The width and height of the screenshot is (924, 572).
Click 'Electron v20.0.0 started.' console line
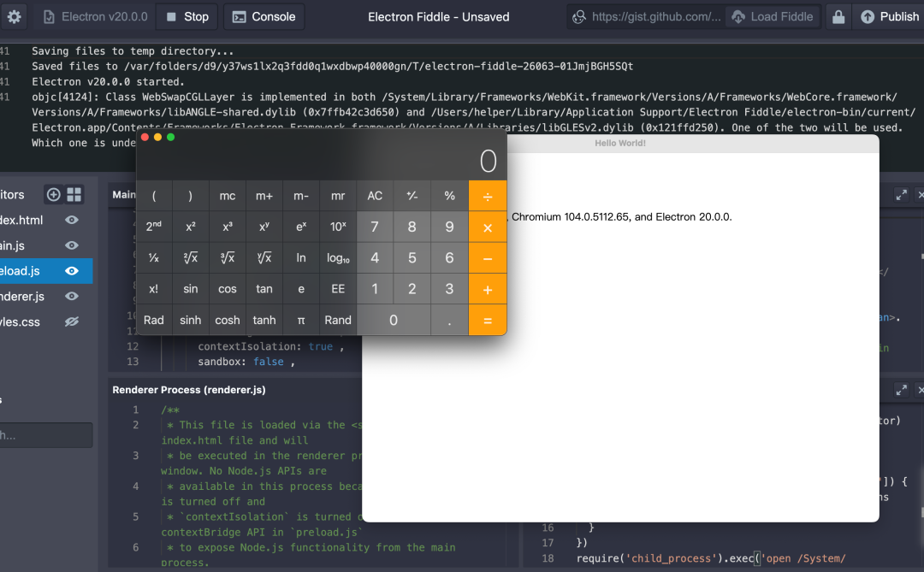click(108, 82)
